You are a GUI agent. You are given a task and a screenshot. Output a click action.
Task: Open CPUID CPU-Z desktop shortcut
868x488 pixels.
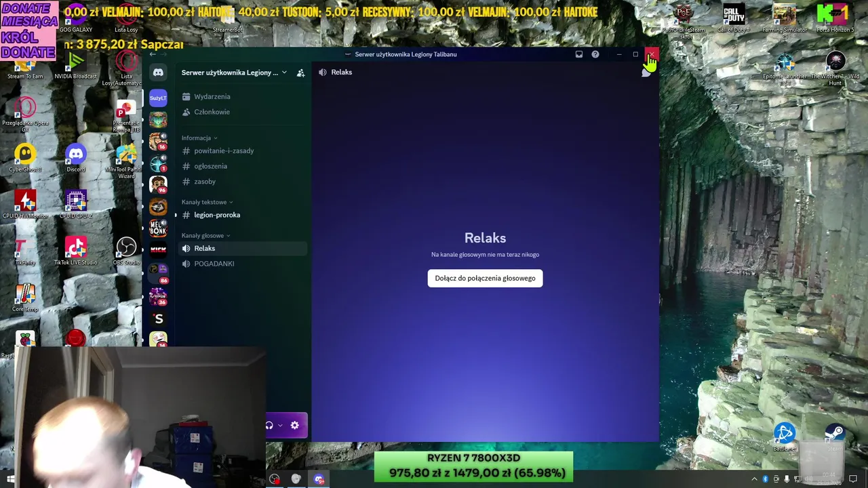tap(75, 205)
